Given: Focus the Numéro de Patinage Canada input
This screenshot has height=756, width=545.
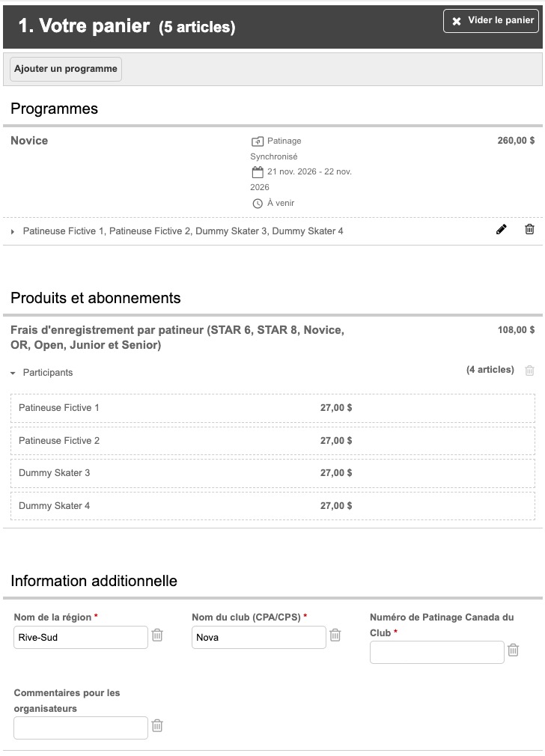Looking at the screenshot, I should tap(437, 653).
